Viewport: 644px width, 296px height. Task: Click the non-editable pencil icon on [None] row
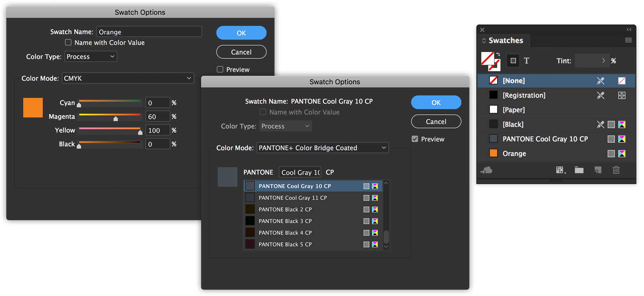click(x=601, y=81)
